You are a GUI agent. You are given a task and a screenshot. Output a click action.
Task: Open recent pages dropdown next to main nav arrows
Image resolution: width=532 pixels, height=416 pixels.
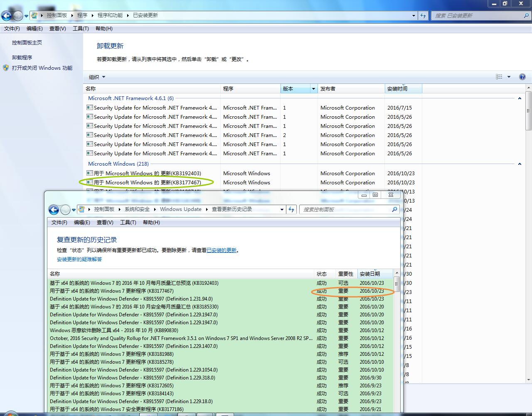[x=26, y=16]
